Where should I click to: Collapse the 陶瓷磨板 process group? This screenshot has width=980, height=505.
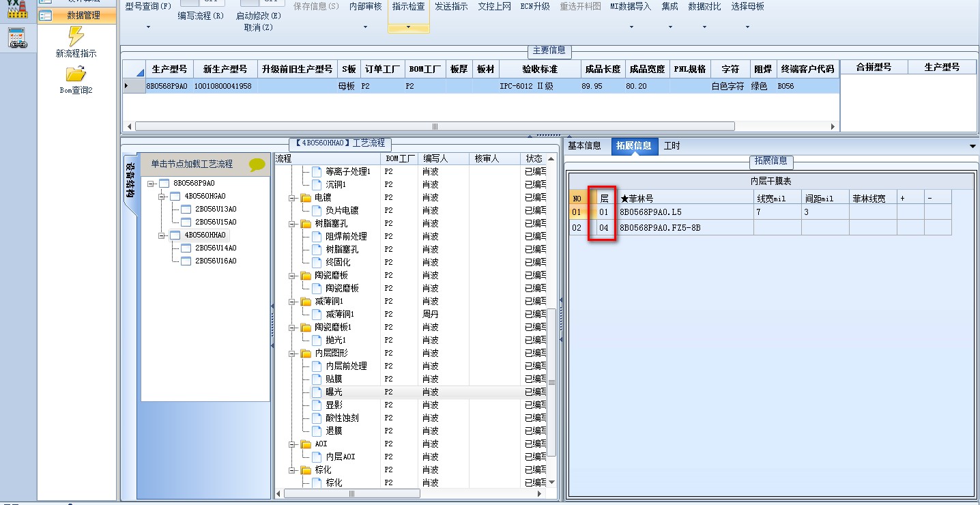coord(293,275)
